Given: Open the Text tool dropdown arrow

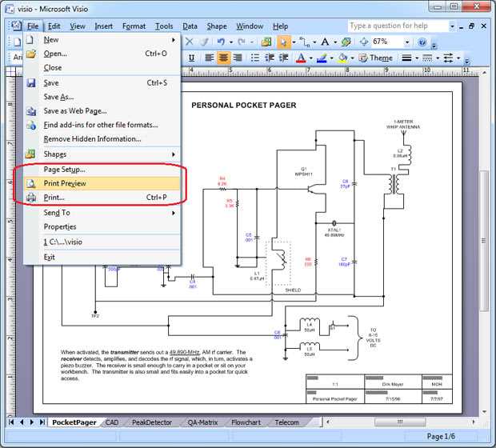Looking at the screenshot, I should tap(335, 42).
